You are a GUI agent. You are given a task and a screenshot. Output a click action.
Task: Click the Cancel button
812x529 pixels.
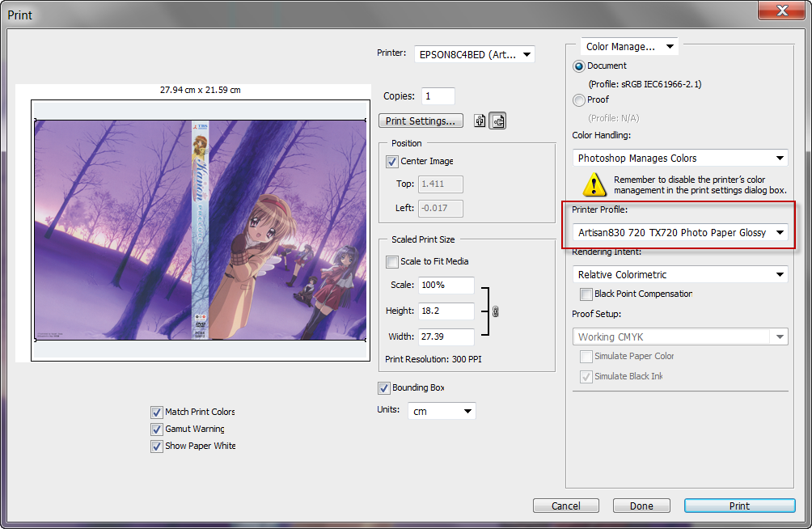565,506
